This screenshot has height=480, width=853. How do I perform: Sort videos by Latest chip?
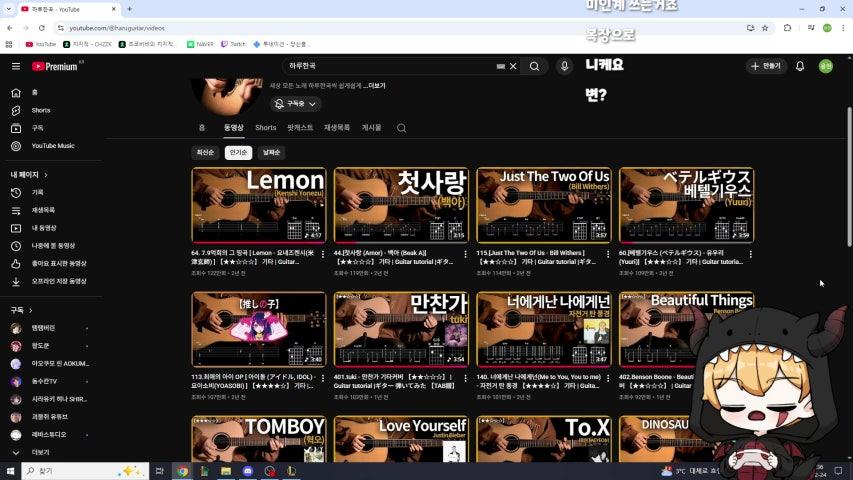[x=206, y=152]
